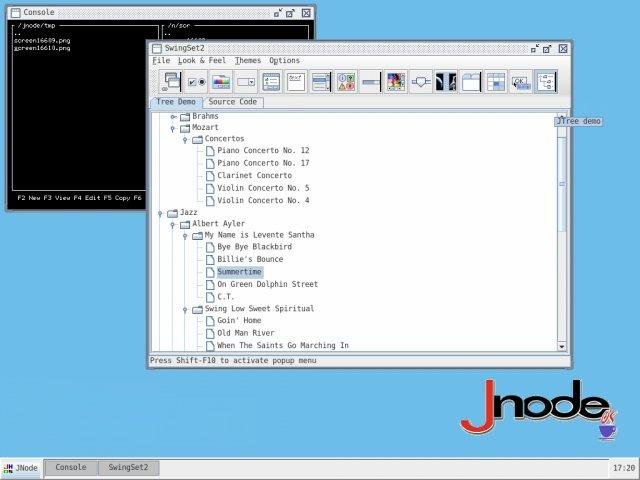Viewport: 640px width, 480px height.
Task: Open the Button, checkbox and radio demo
Action: tap(197, 82)
